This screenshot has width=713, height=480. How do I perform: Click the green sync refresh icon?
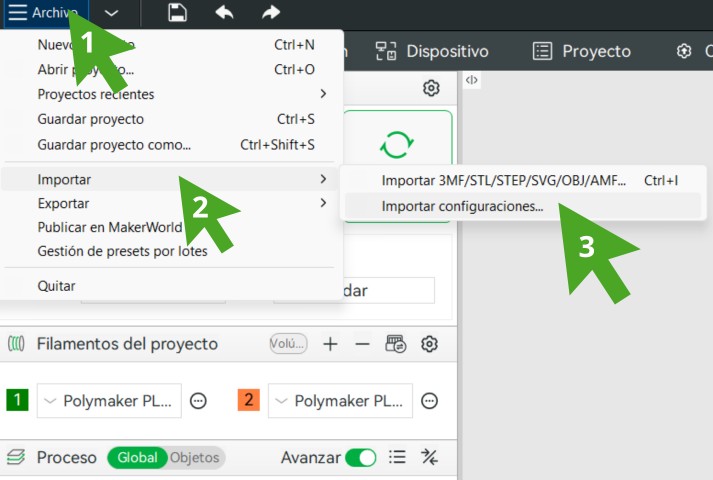[x=396, y=145]
